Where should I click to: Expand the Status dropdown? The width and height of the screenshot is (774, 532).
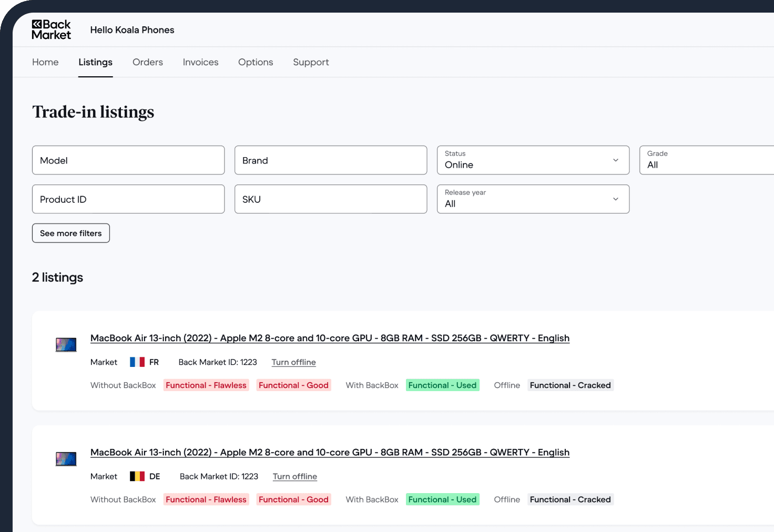point(533,160)
